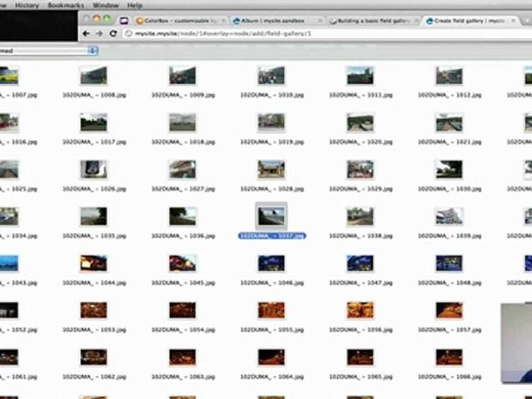This screenshot has height=399, width=532.
Task: Click the file name 102DUMA_ - 1047.jpg
Action: 361,283
